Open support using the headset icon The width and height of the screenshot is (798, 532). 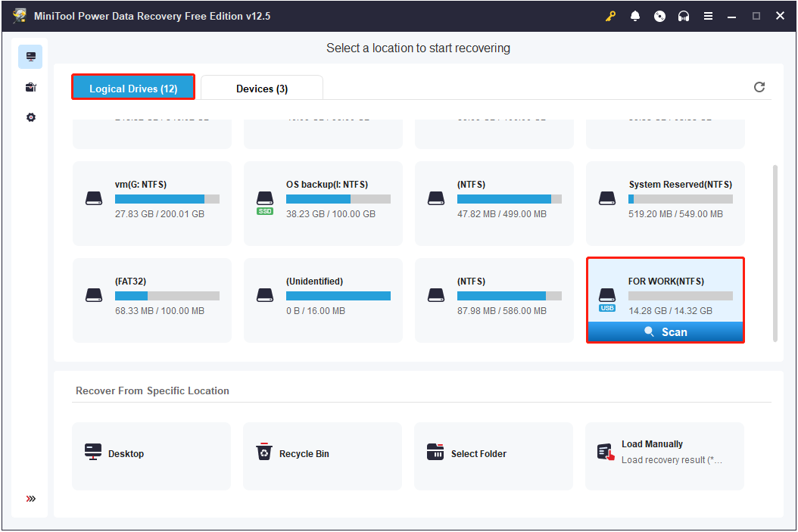684,15
